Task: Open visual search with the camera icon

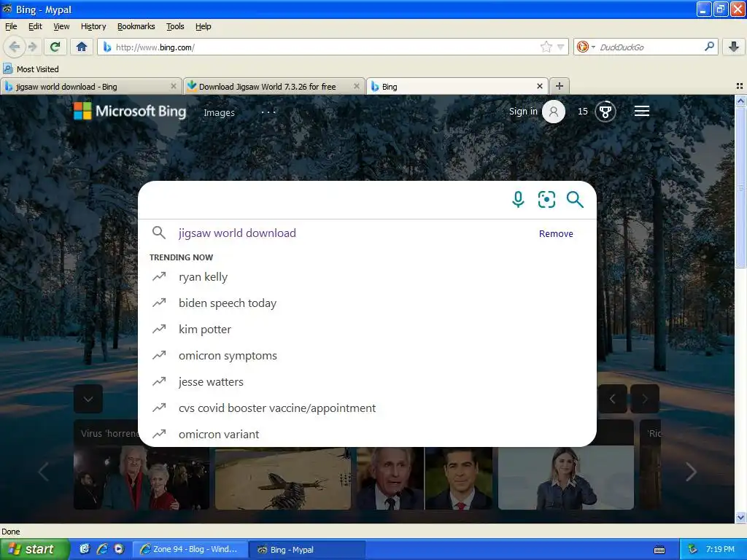Action: [x=546, y=200]
